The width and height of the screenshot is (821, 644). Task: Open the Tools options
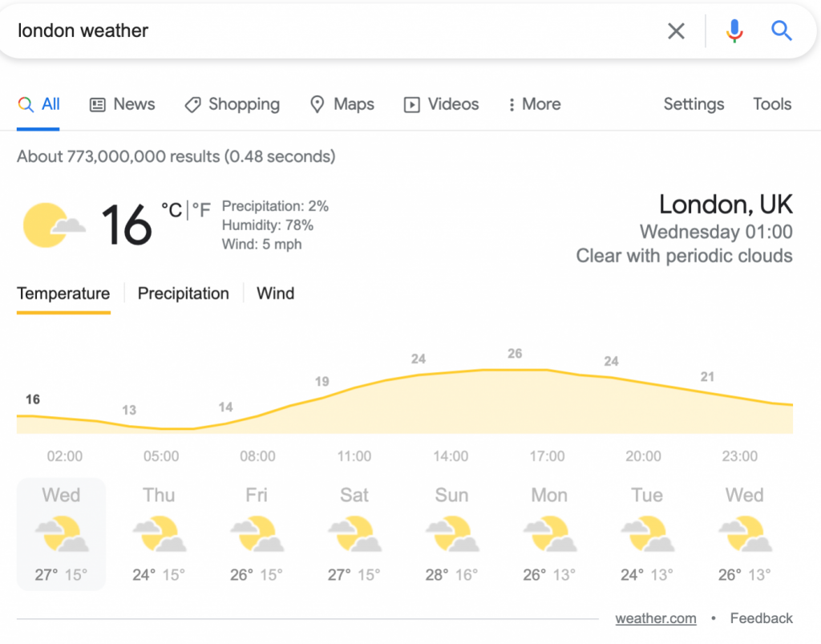pos(772,104)
